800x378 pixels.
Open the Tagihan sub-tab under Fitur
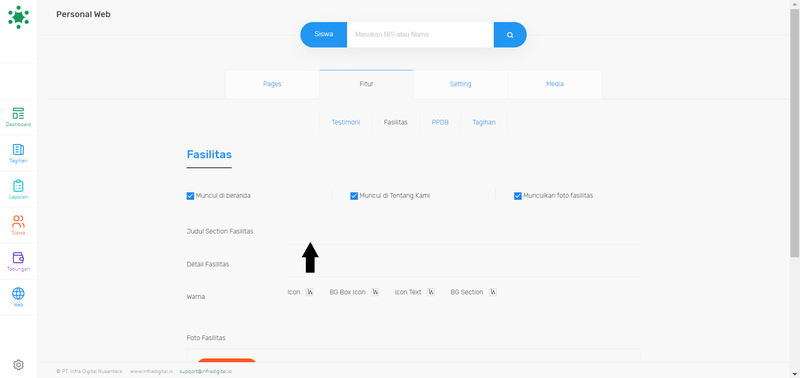point(484,122)
